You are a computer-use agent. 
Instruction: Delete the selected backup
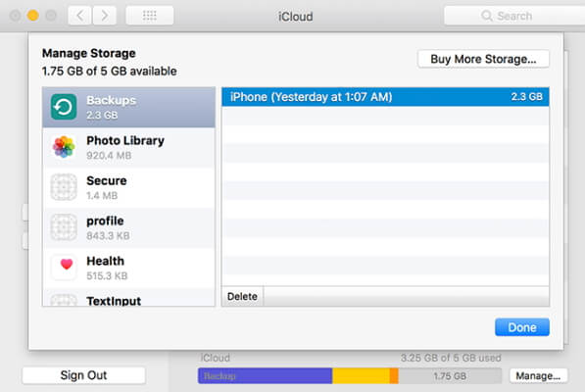tap(242, 297)
